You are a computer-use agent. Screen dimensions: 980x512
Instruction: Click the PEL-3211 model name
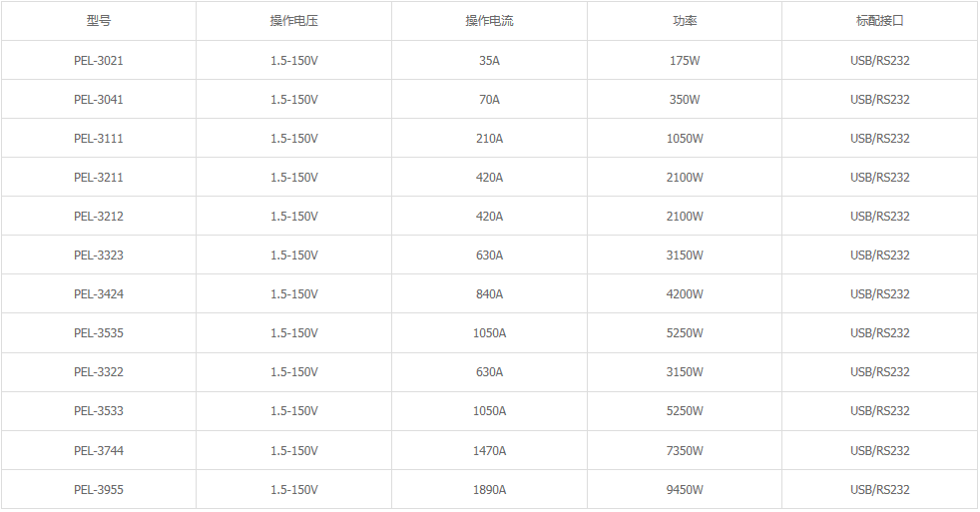coord(99,178)
